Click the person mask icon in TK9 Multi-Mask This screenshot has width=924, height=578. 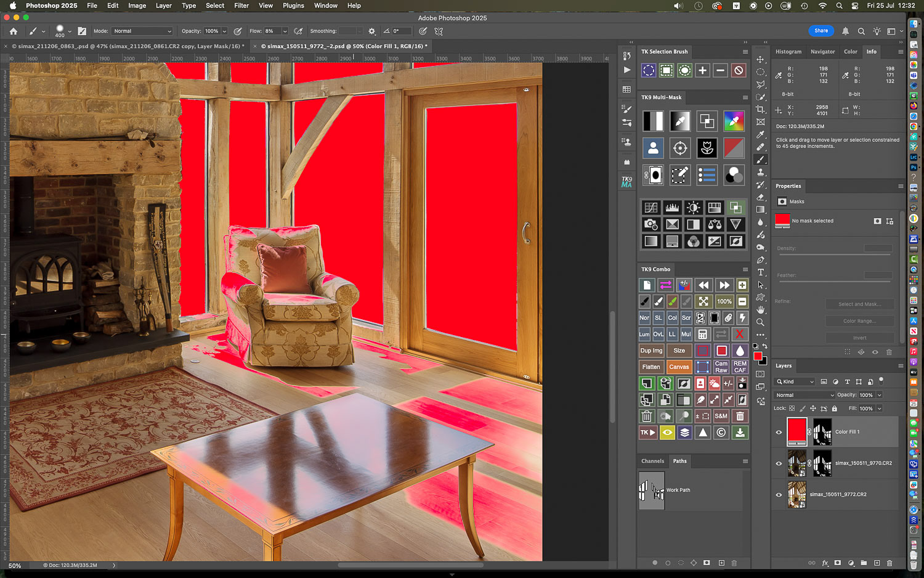point(653,148)
